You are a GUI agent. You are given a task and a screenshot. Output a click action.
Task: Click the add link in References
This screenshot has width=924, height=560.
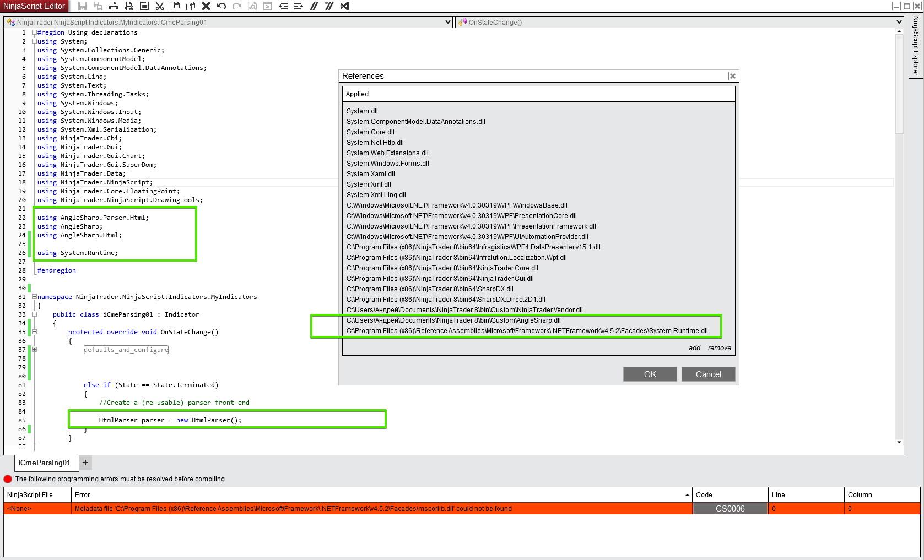[x=694, y=348]
